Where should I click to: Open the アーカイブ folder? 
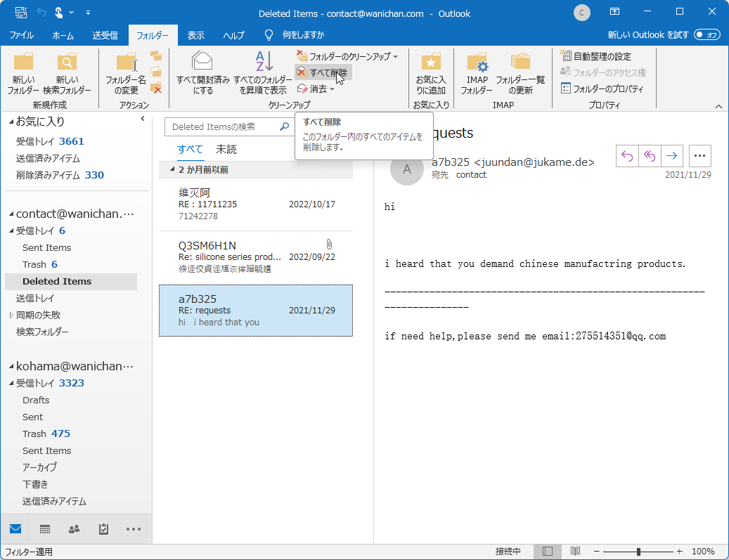tap(39, 467)
